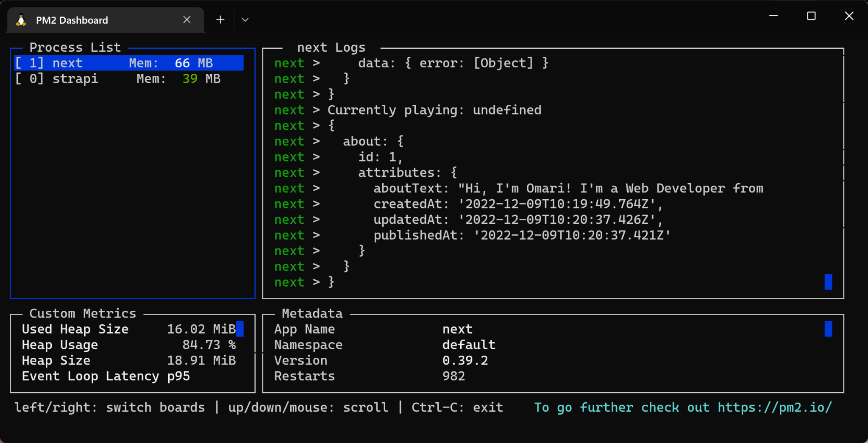The height and width of the screenshot is (443, 868).
Task: Click the Metadata panel scrollbar thumb
Action: [828, 329]
